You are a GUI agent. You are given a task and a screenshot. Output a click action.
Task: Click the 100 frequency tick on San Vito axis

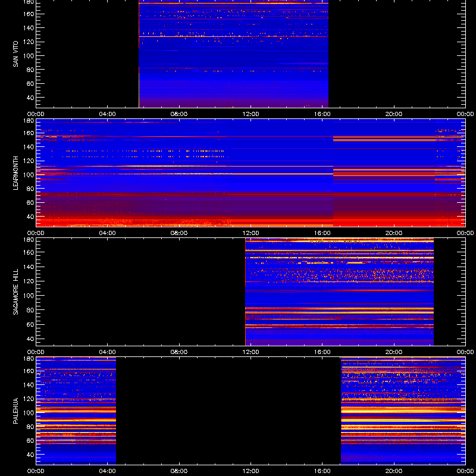coord(29,55)
